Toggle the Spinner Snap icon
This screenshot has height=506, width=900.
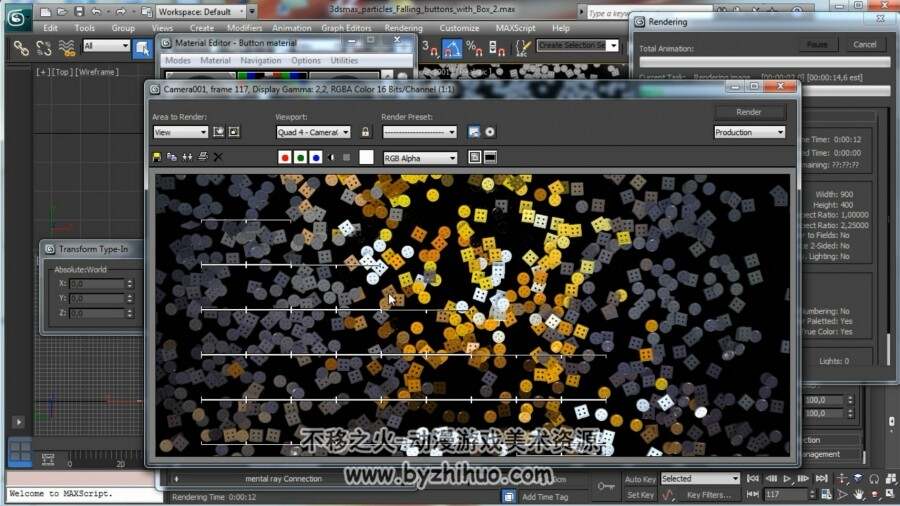pyautogui.click(x=496, y=49)
